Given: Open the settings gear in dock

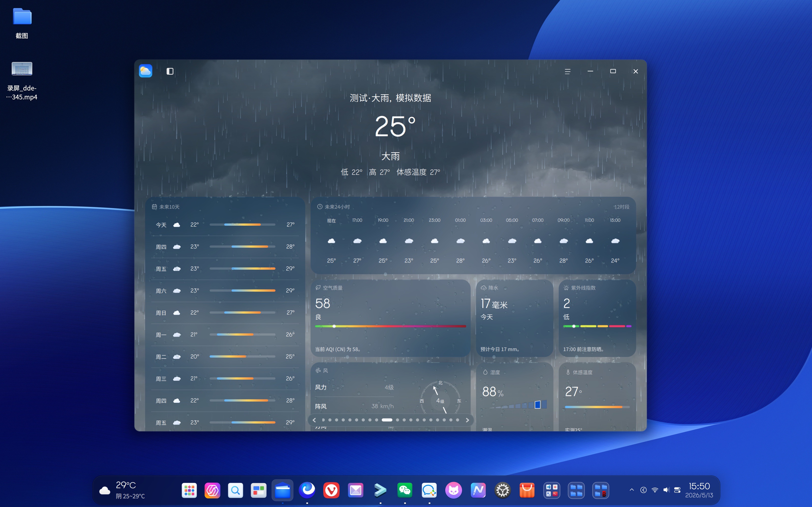Looking at the screenshot, I should click(502, 490).
